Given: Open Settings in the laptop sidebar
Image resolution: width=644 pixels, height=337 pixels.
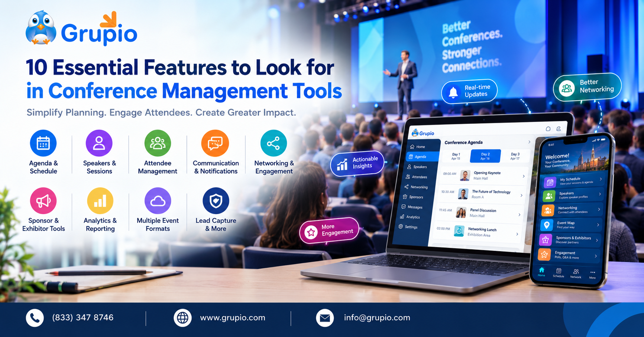Looking at the screenshot, I should point(408,227).
